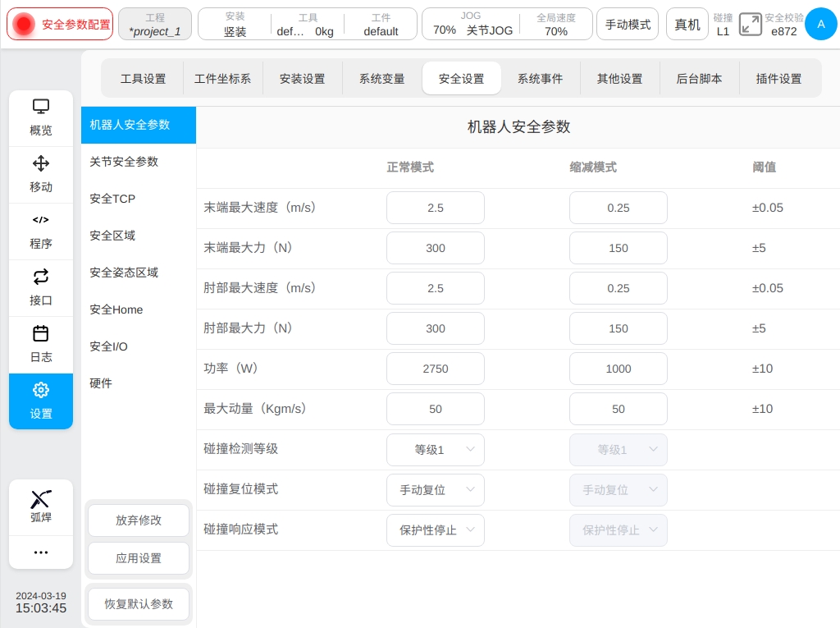Expand 碰撞复位模式 normal mode dropdown
Image resolution: width=840 pixels, height=628 pixels.
point(436,490)
